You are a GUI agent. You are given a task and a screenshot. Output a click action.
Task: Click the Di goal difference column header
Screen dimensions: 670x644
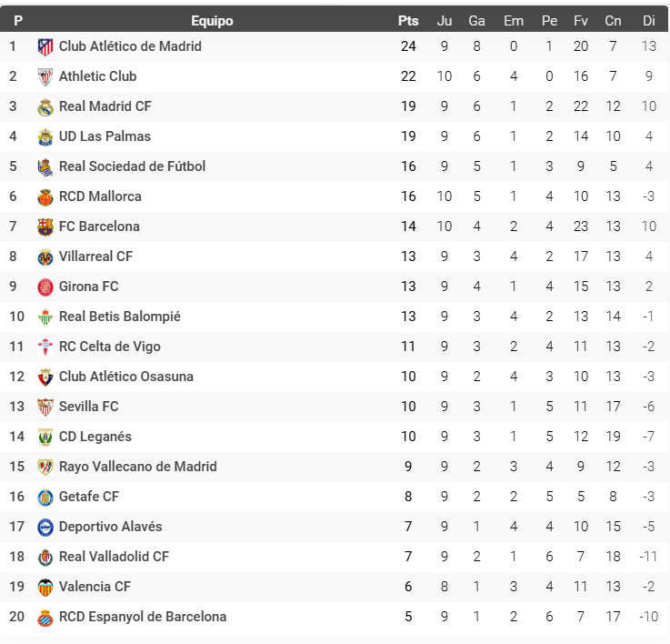648,20
